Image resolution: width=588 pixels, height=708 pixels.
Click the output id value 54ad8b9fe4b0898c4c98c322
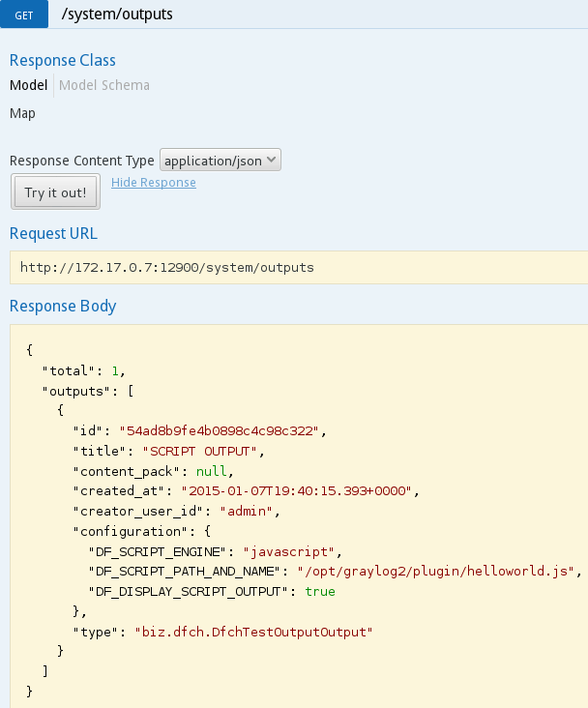point(223,430)
